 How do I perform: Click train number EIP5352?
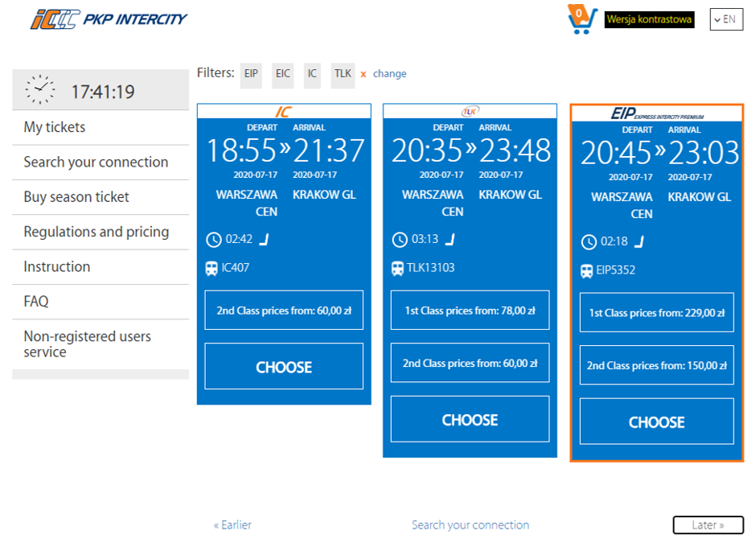point(616,270)
